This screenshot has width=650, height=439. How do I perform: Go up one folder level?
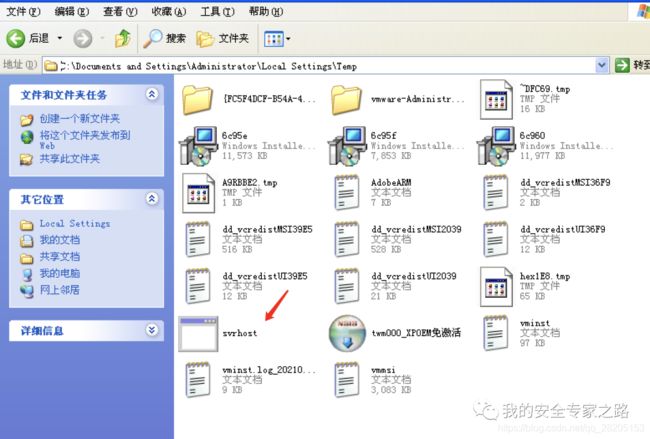pyautogui.click(x=123, y=39)
